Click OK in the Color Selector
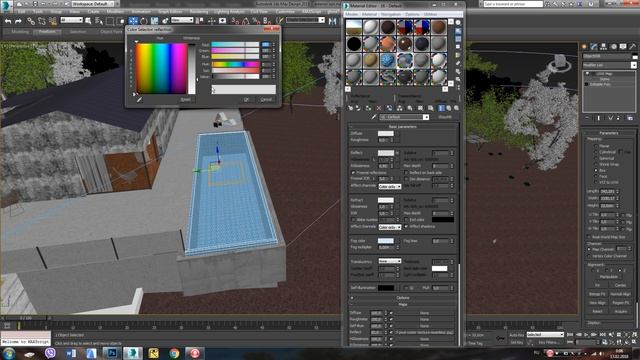Image resolution: width=640 pixels, height=360 pixels. (246, 100)
